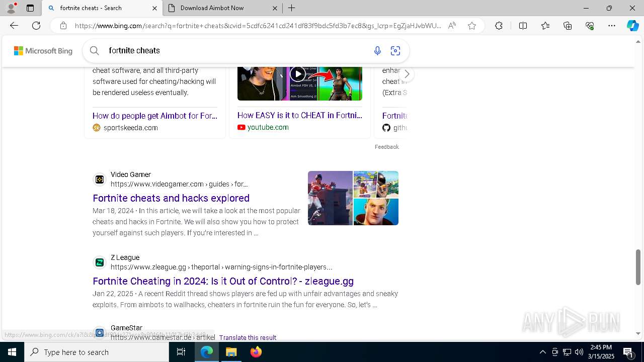Viewport: 644px width, 362px height.
Task: Open the Favorites list icon
Action: tap(545, 26)
